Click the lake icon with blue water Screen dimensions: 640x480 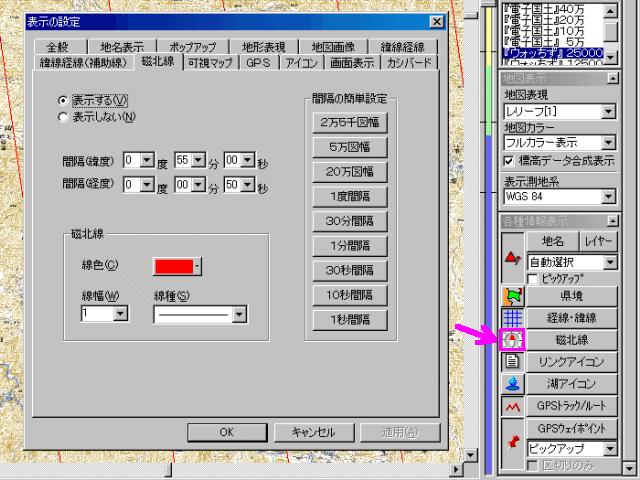(513, 384)
